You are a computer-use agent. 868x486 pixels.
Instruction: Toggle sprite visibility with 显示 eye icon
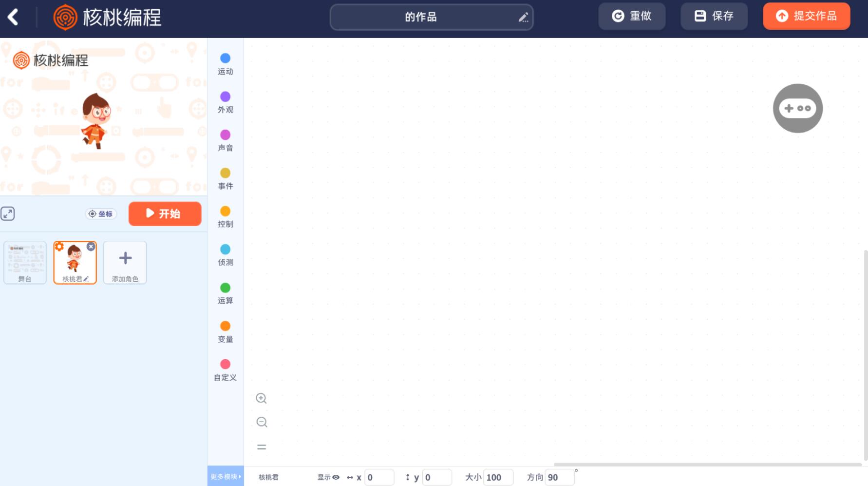point(336,477)
